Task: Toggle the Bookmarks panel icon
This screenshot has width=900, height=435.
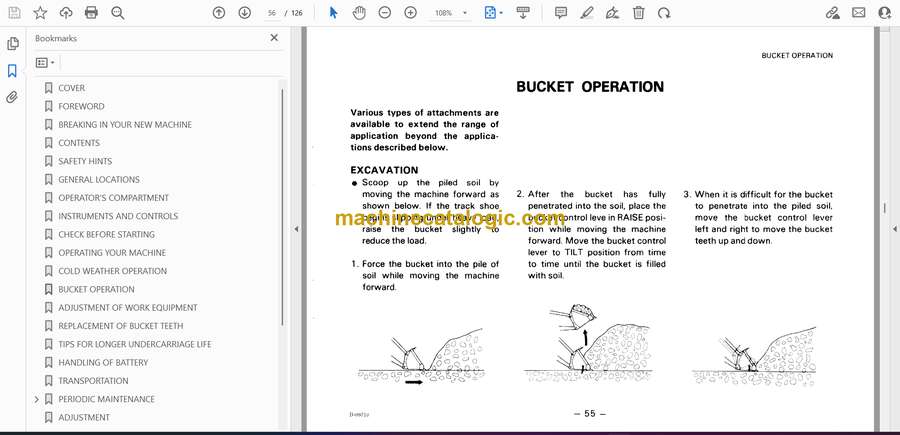Action: point(13,71)
